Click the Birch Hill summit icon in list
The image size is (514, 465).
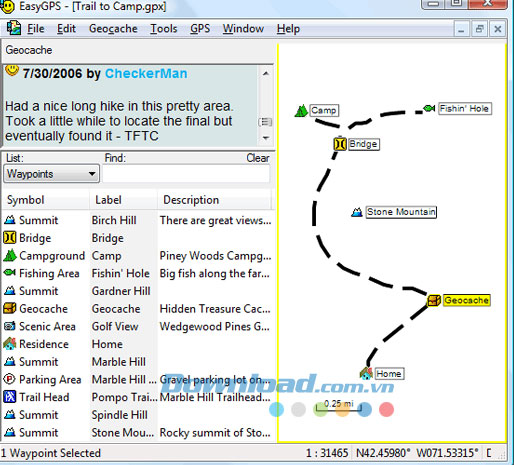pos(10,220)
